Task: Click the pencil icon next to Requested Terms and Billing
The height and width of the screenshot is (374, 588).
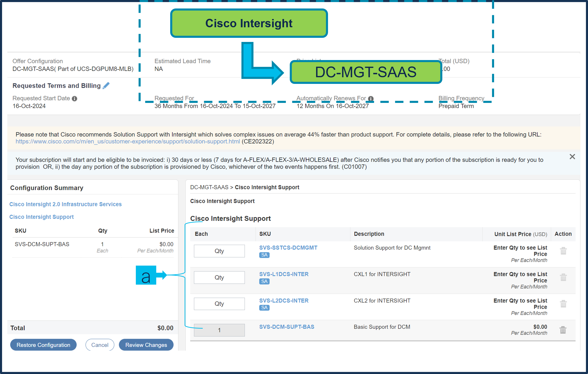Action: pos(106,86)
